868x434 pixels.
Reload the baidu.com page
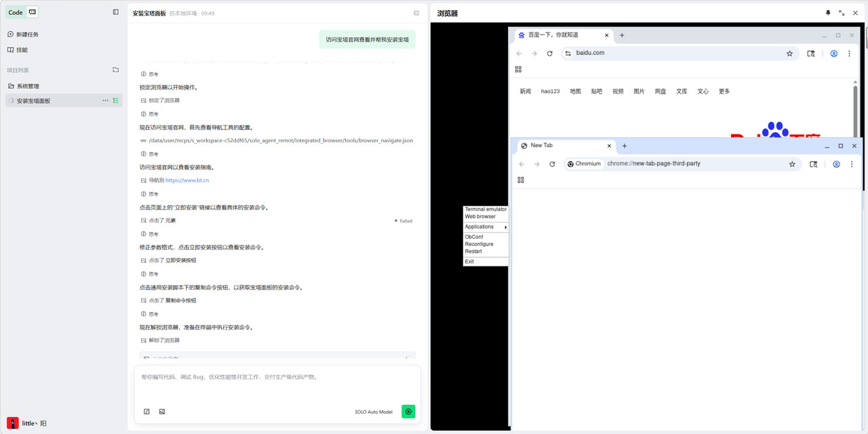[549, 54]
